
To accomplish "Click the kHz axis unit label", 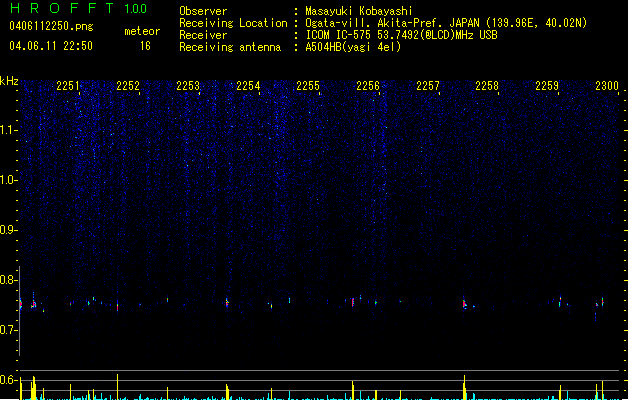I will pos(9,81).
